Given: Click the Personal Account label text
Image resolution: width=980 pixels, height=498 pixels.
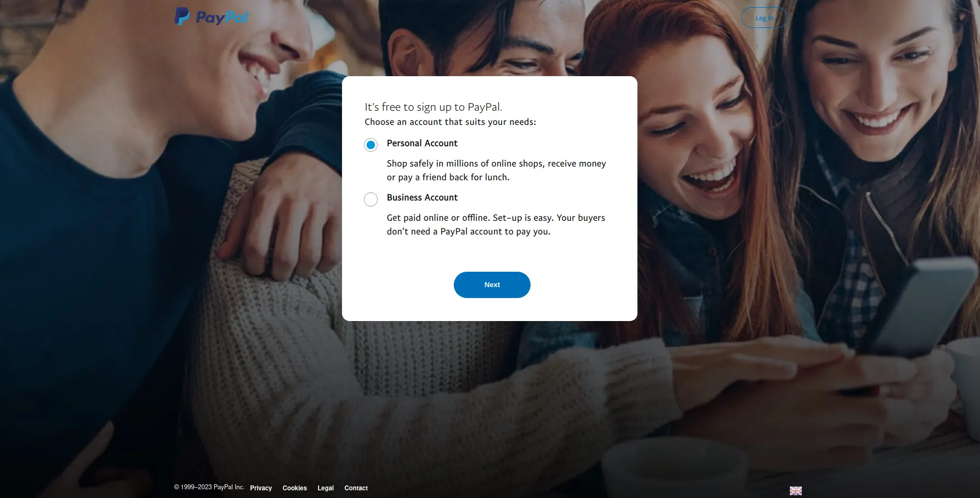Looking at the screenshot, I should point(422,144).
